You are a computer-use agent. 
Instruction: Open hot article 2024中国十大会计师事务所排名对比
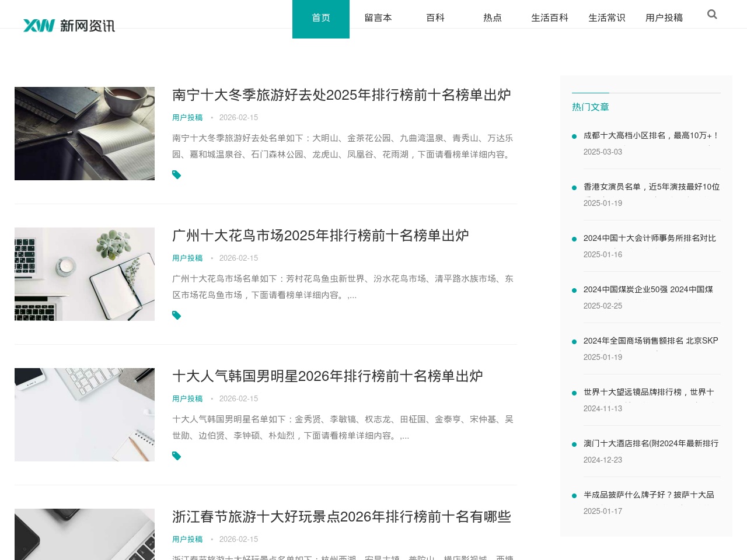click(x=650, y=238)
